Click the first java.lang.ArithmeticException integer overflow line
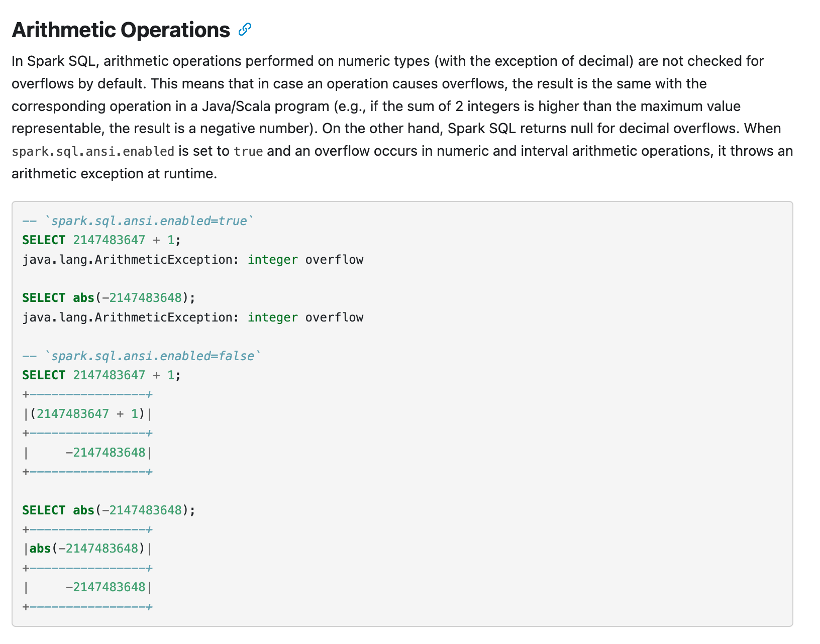This screenshot has width=820, height=644. [193, 260]
